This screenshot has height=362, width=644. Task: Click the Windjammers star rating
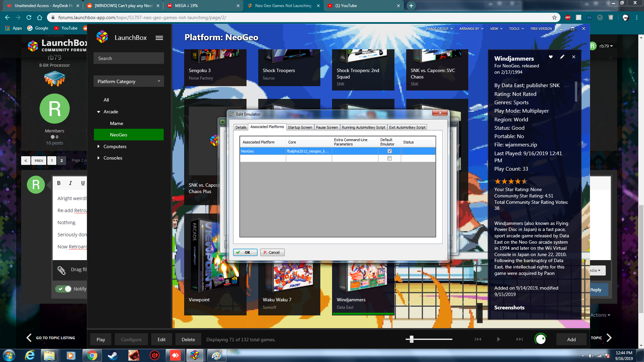pyautogui.click(x=511, y=181)
